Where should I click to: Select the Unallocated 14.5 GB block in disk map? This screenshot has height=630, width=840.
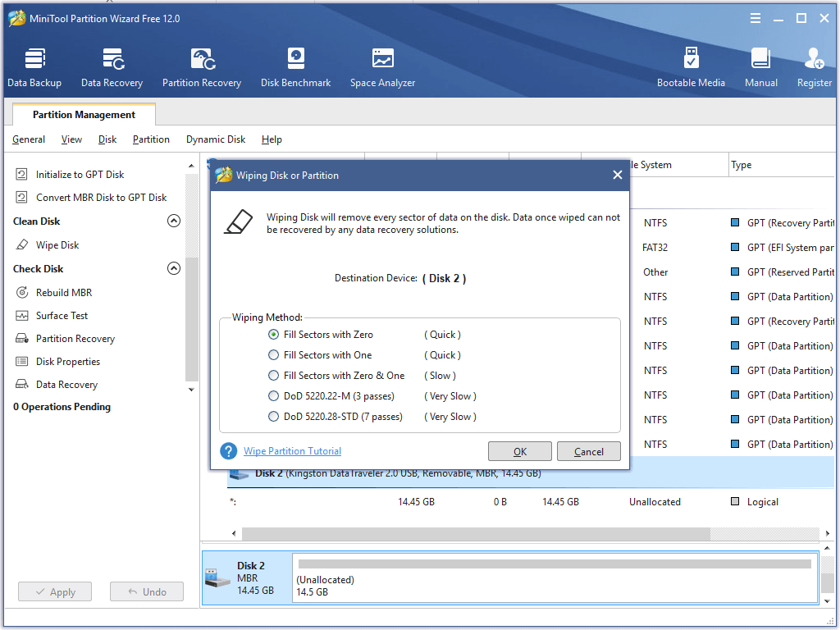[x=555, y=578]
